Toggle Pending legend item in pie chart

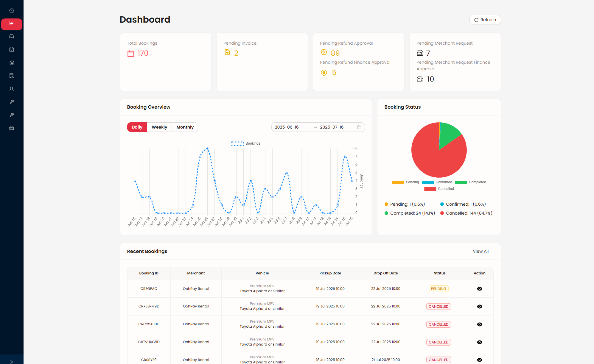(x=405, y=182)
